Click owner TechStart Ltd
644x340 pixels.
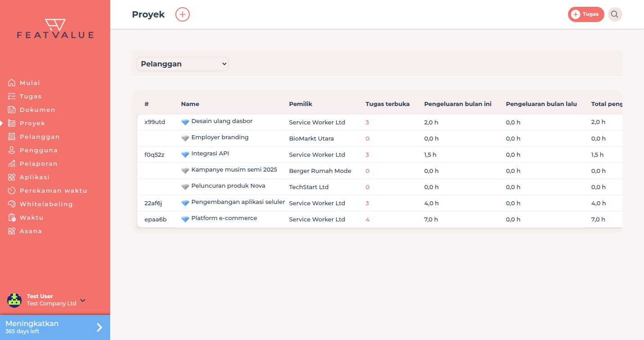click(309, 187)
